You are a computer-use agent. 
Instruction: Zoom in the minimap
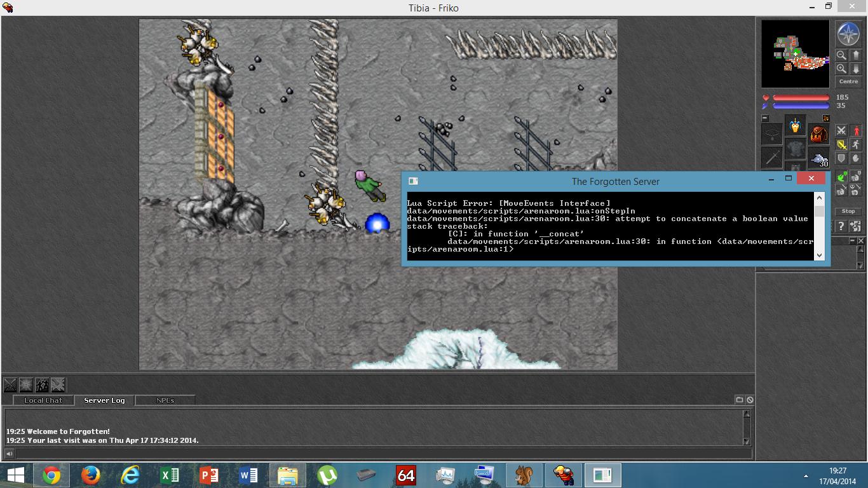point(841,68)
